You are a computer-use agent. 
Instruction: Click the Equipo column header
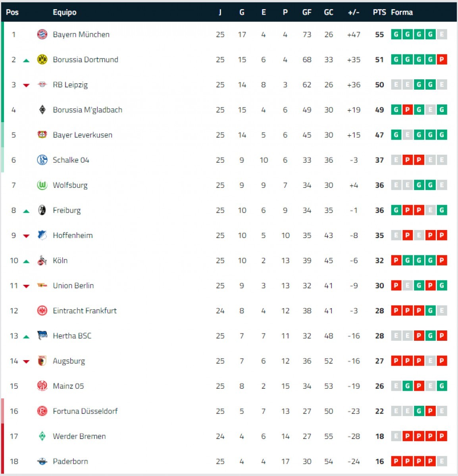65,12
